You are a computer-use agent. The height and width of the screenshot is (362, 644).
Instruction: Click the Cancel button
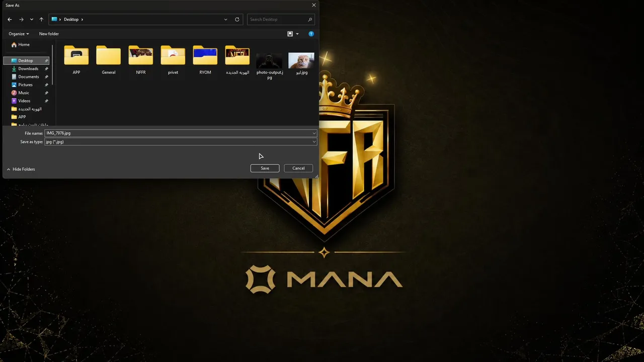[x=298, y=168]
